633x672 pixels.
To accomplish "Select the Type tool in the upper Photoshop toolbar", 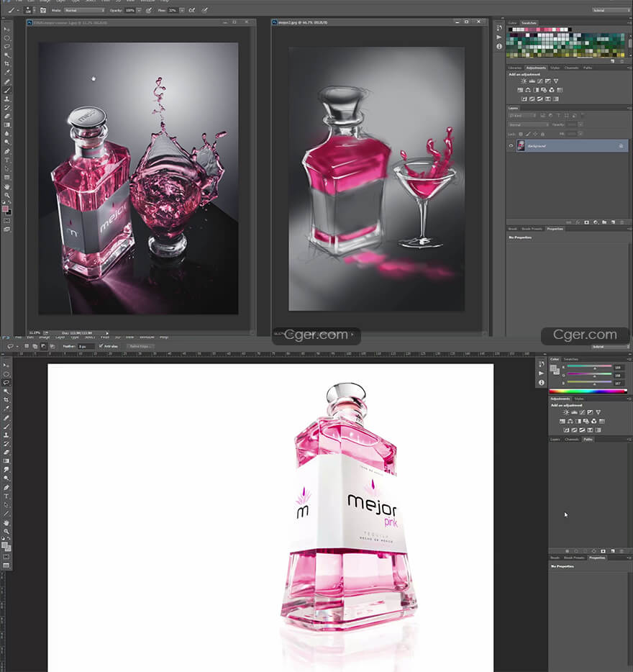I will pos(7,160).
